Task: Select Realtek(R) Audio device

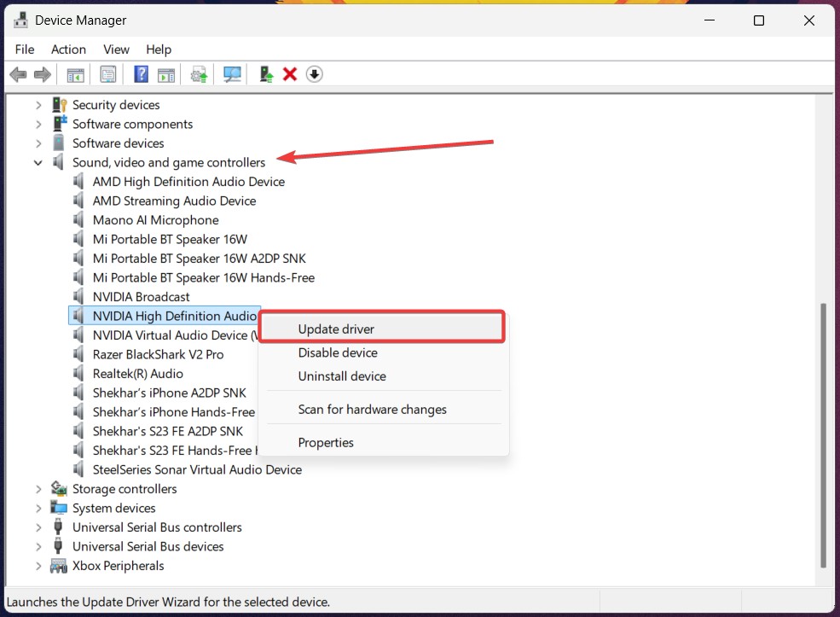Action: coord(137,374)
